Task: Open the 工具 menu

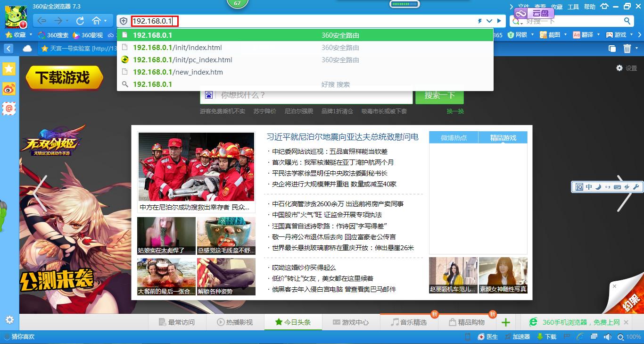Action: [x=573, y=7]
